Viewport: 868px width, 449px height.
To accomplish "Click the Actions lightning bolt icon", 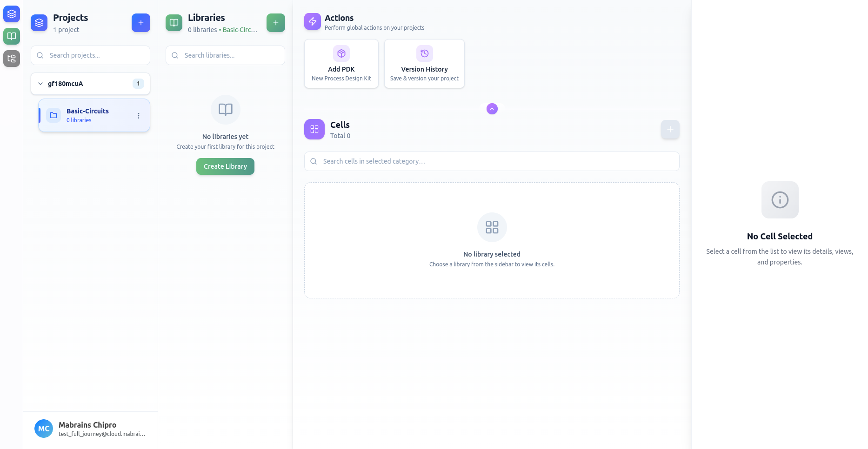I will coord(312,21).
